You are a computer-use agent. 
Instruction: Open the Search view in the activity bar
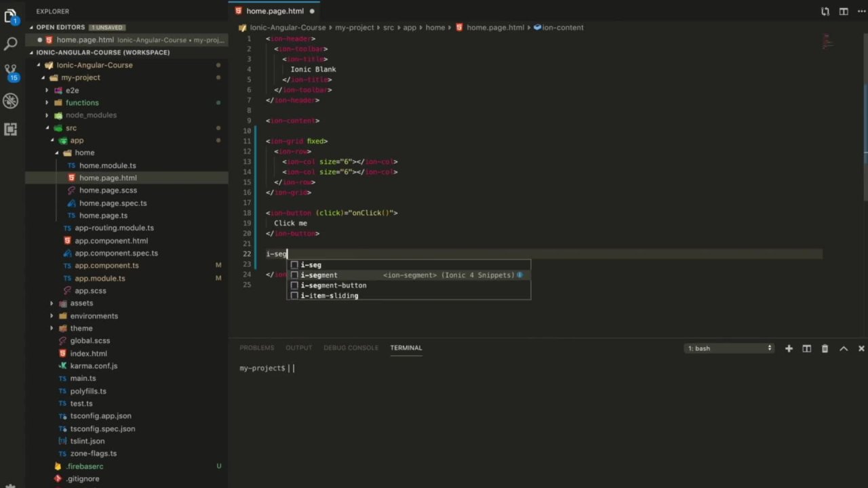pos(10,42)
